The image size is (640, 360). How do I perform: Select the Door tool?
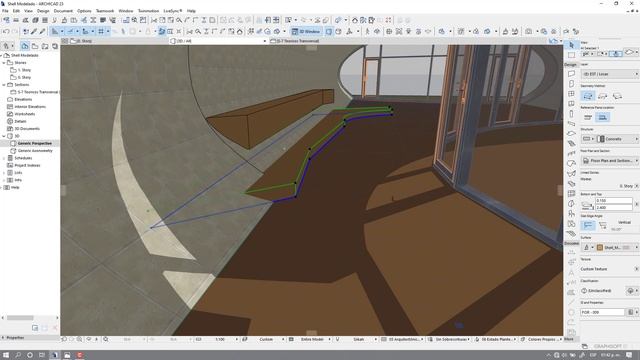click(x=571, y=84)
